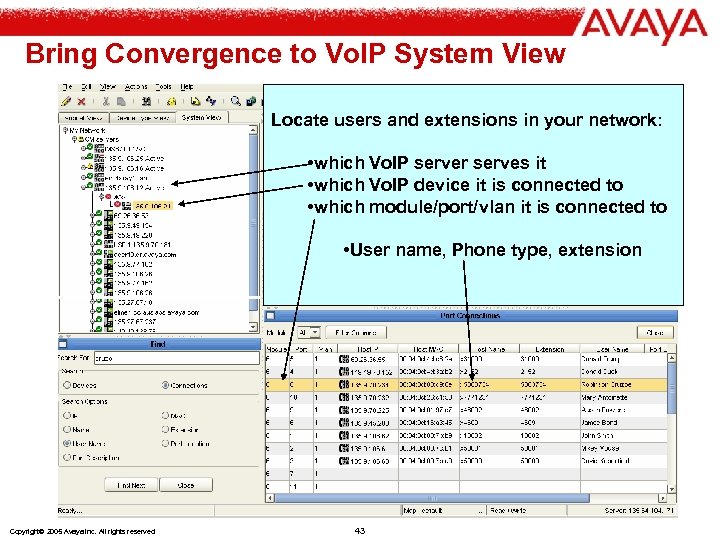
Task: Open the Edit menu
Action: [x=87, y=87]
